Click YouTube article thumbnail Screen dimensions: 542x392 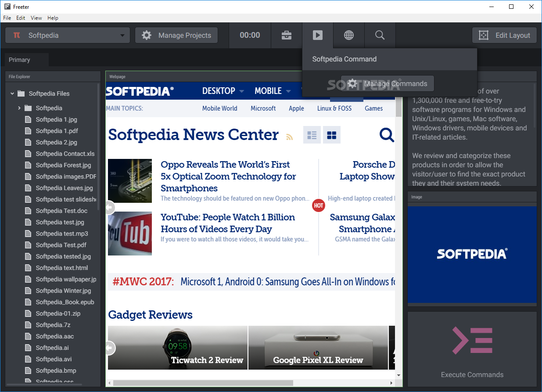130,234
